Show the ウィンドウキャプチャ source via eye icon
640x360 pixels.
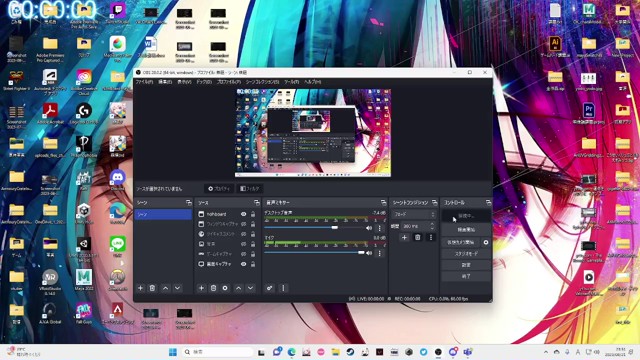click(x=244, y=224)
